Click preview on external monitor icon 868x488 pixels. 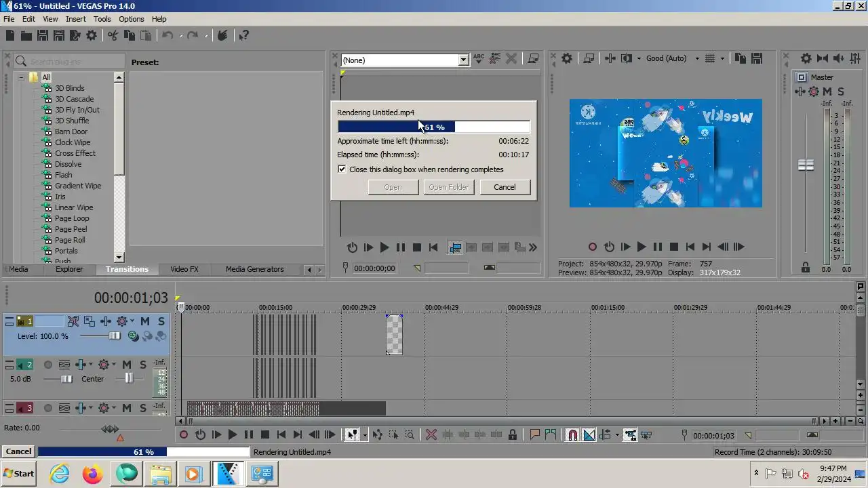[589, 59]
